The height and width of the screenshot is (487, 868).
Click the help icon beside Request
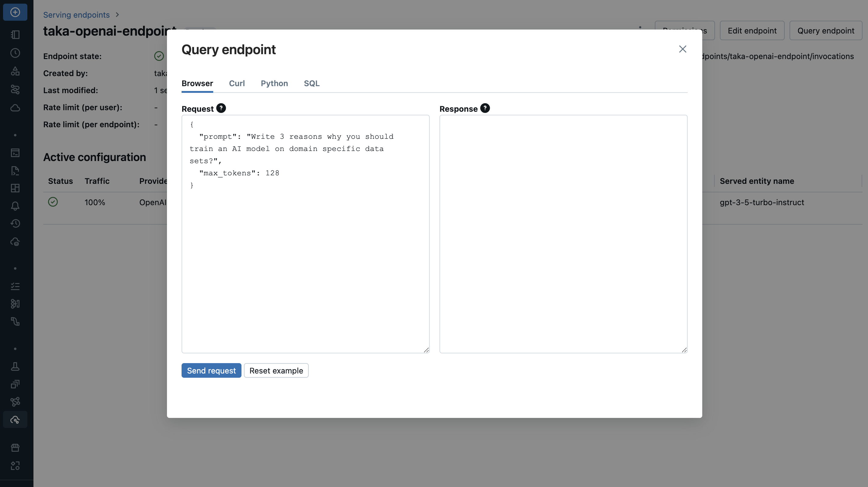[221, 108]
